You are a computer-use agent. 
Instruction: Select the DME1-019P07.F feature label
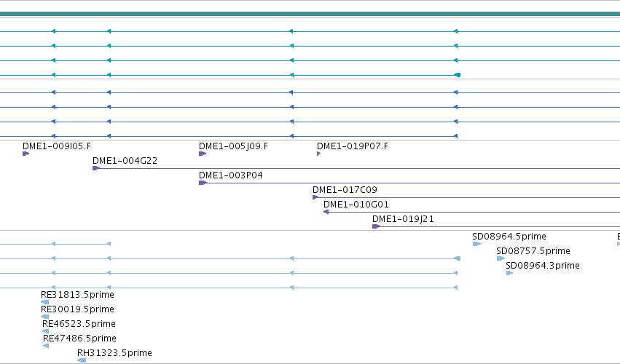tap(353, 146)
